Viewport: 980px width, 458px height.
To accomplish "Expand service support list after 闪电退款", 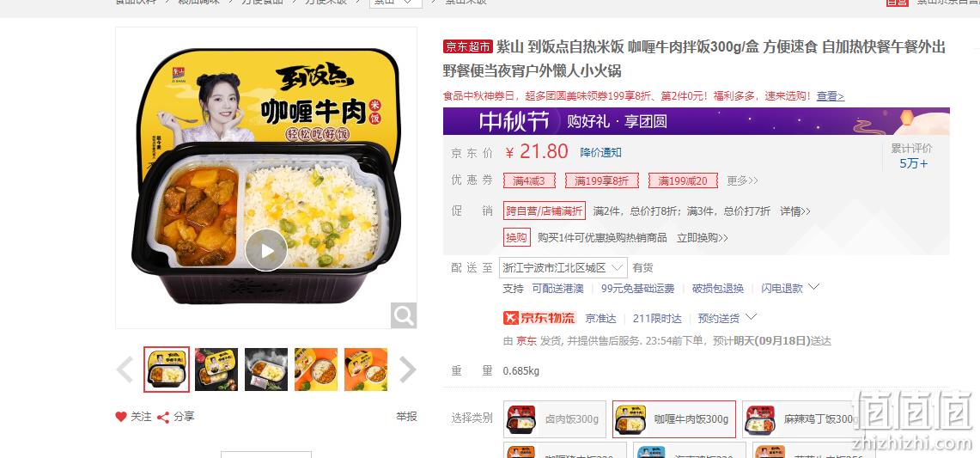I will 813,287.
